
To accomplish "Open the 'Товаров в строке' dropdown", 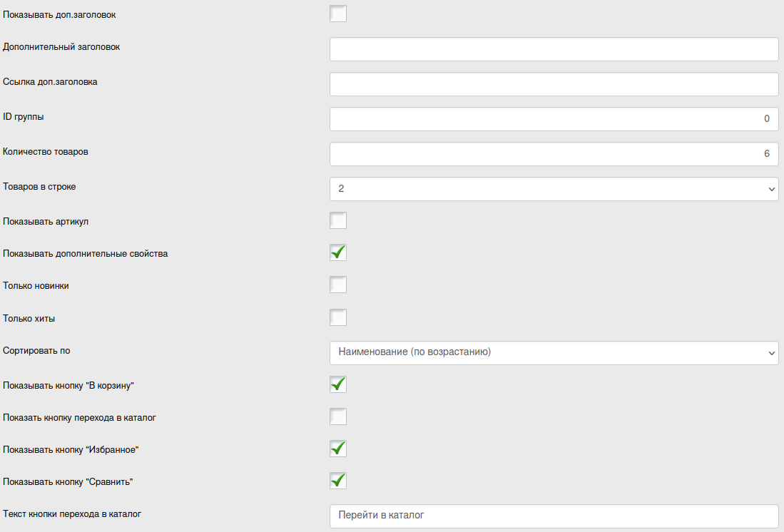I will pyautogui.click(x=554, y=189).
